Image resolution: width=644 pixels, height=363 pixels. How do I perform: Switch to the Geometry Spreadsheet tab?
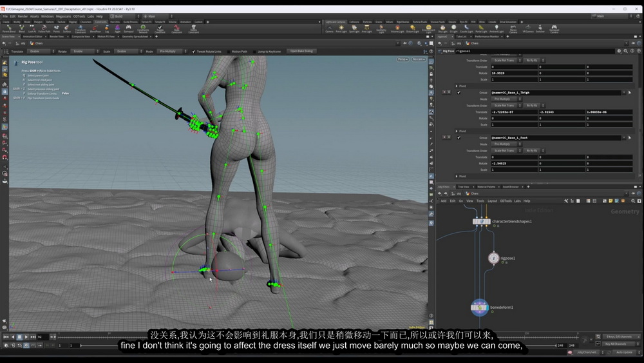(135, 37)
